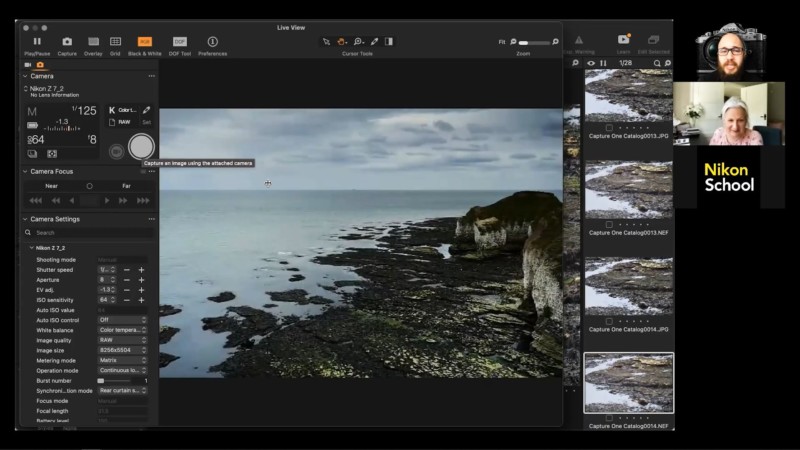Click the zoom in magnifier icon
This screenshot has height=450, width=800.
[x=555, y=42]
